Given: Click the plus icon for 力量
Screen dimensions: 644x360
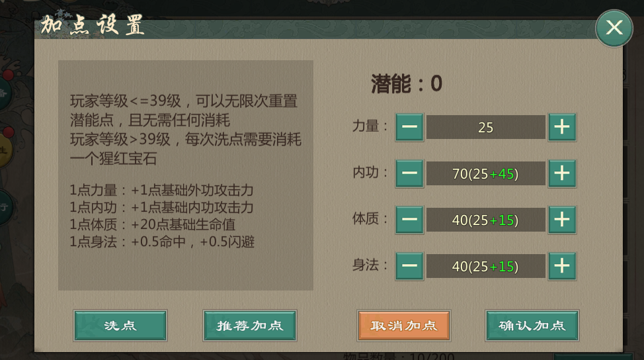Looking at the screenshot, I should 561,127.
